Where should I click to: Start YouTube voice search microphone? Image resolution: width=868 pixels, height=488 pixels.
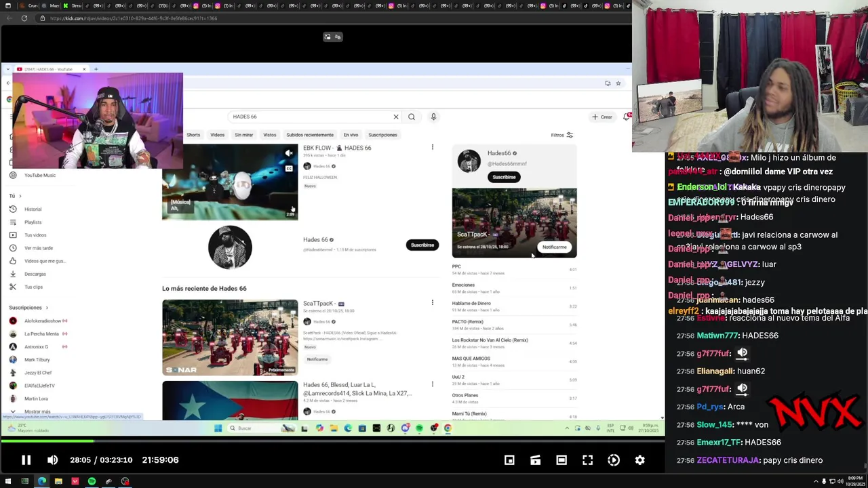(433, 117)
